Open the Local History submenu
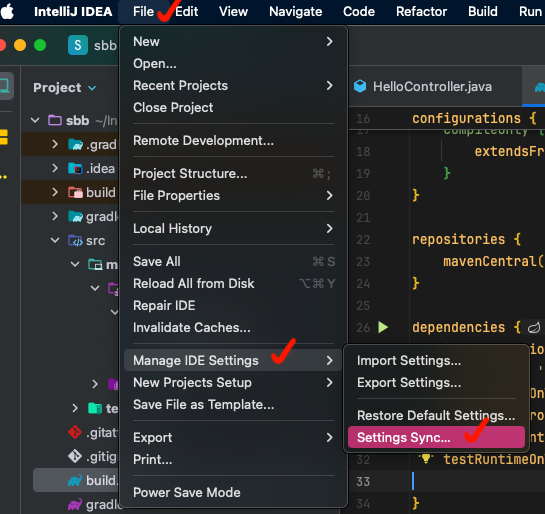 (233, 229)
